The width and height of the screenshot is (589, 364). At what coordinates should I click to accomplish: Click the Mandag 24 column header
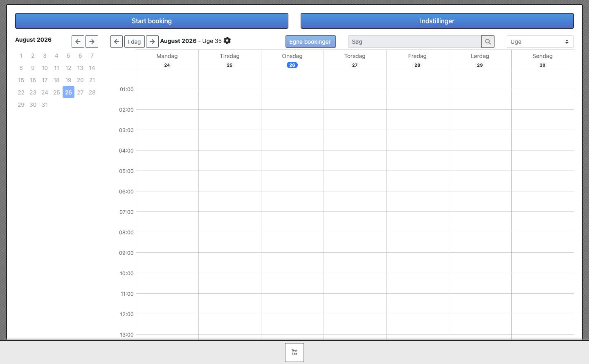pos(167,60)
